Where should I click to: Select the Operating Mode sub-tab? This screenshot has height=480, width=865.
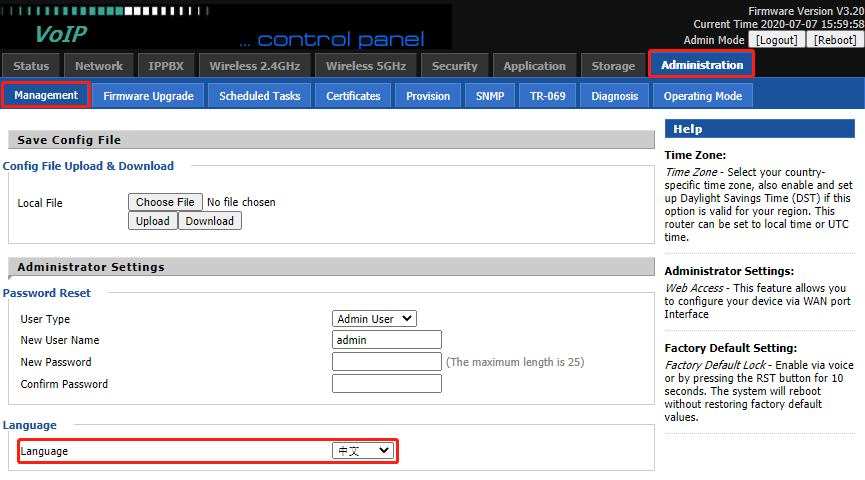[x=702, y=96]
